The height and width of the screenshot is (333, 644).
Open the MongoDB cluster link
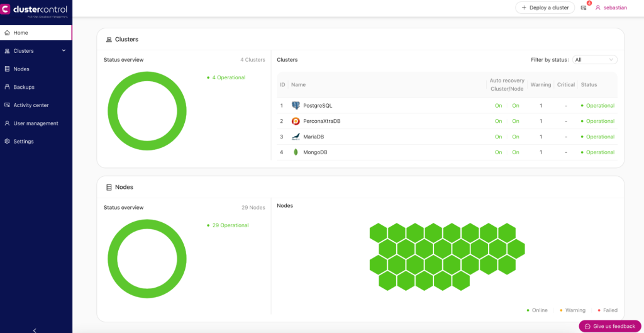coord(315,152)
